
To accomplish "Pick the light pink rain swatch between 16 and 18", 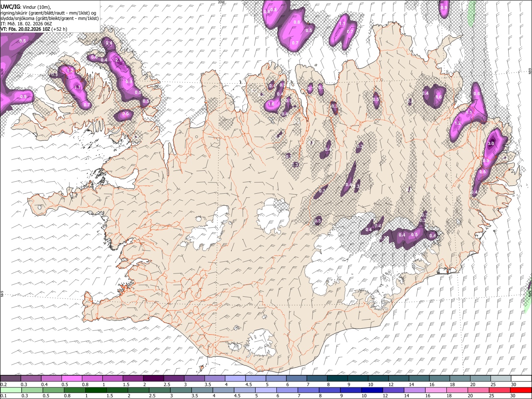I will [436, 390].
